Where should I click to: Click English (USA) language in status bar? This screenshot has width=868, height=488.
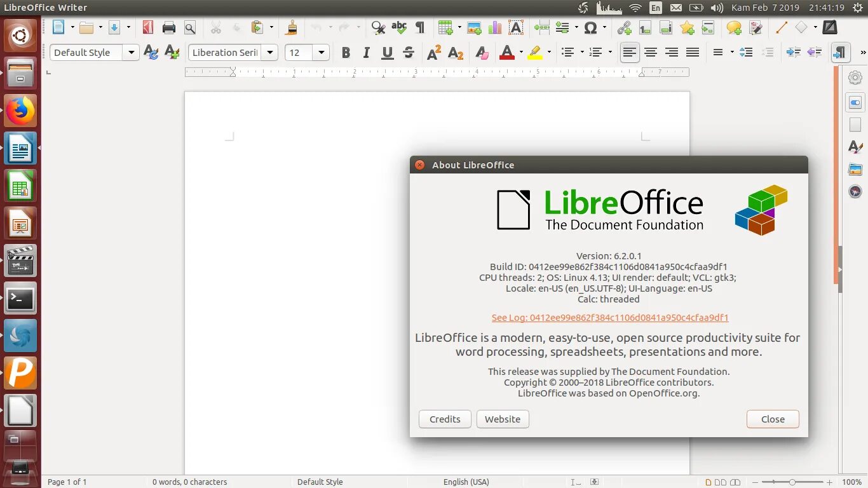pyautogui.click(x=466, y=482)
